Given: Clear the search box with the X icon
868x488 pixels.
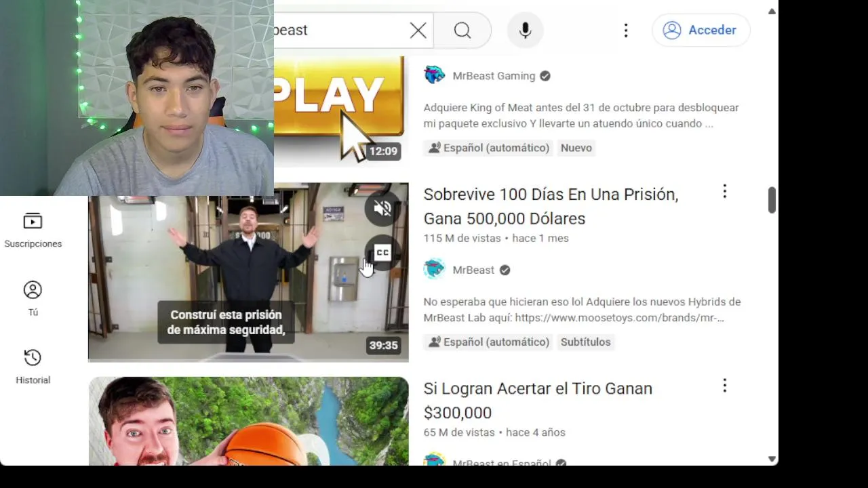Looking at the screenshot, I should pyautogui.click(x=418, y=30).
